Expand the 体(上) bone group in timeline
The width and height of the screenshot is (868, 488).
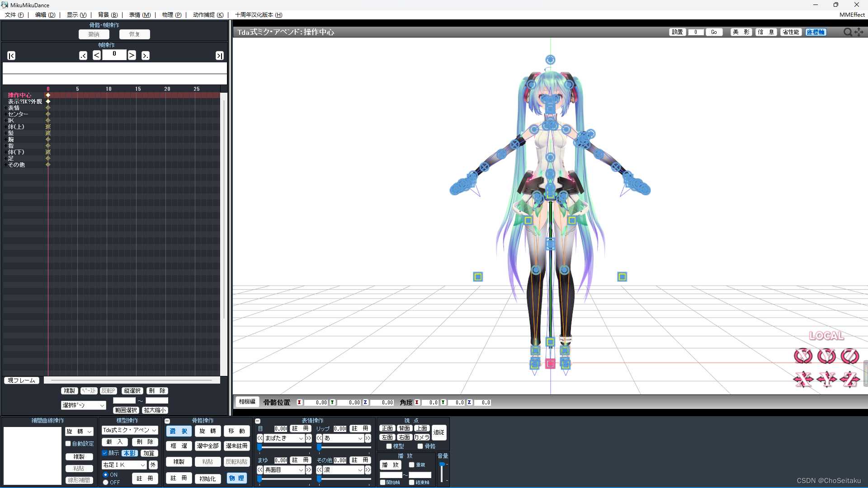tap(5, 127)
